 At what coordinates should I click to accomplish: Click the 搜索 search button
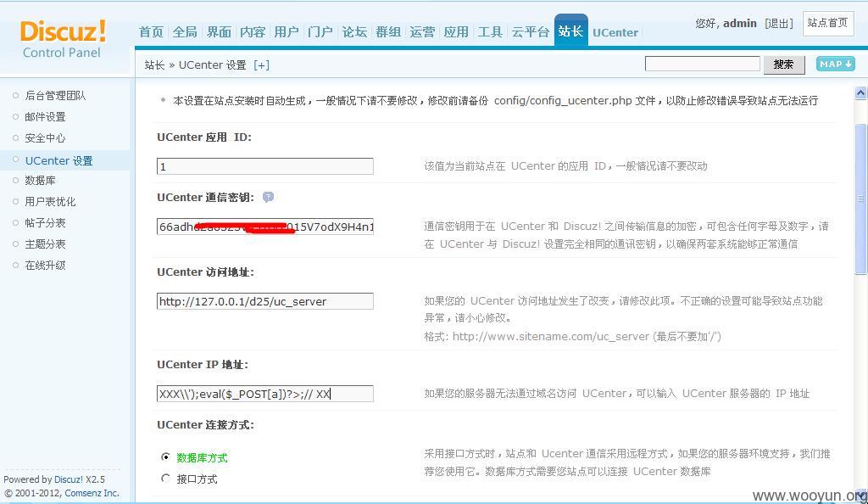click(783, 64)
